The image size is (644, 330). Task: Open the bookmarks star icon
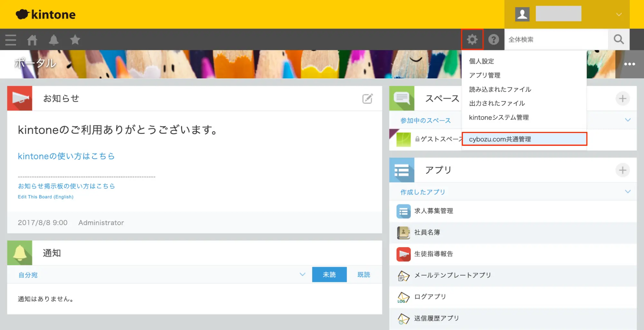(x=75, y=40)
